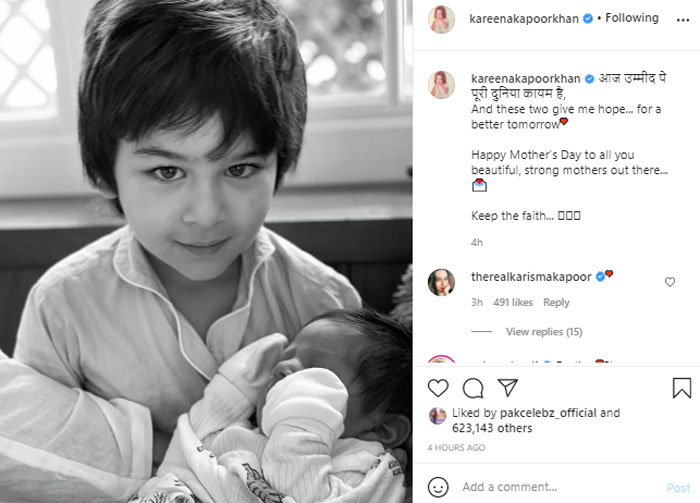Image resolution: width=700 pixels, height=503 pixels.
Task: Open pakcelebz_official small avatar beside likes
Action: coord(438,416)
